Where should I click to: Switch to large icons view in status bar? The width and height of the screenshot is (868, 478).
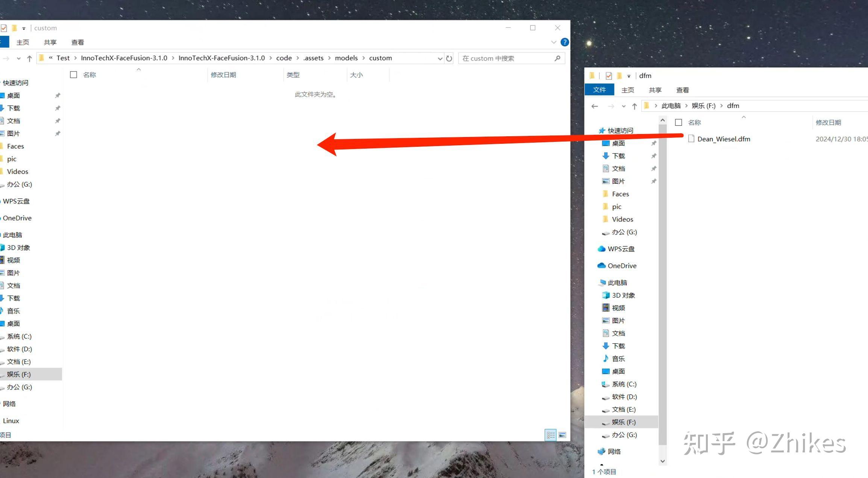[x=562, y=435]
